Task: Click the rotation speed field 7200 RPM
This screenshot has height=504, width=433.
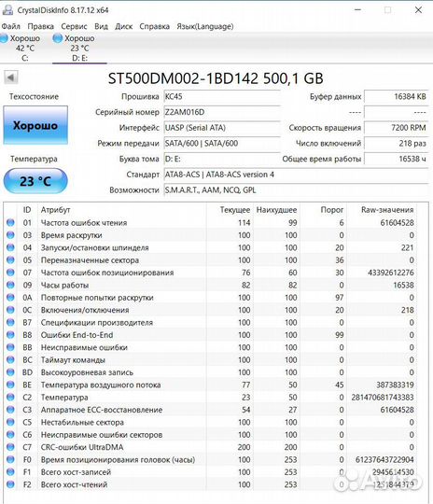Action: tap(396, 128)
